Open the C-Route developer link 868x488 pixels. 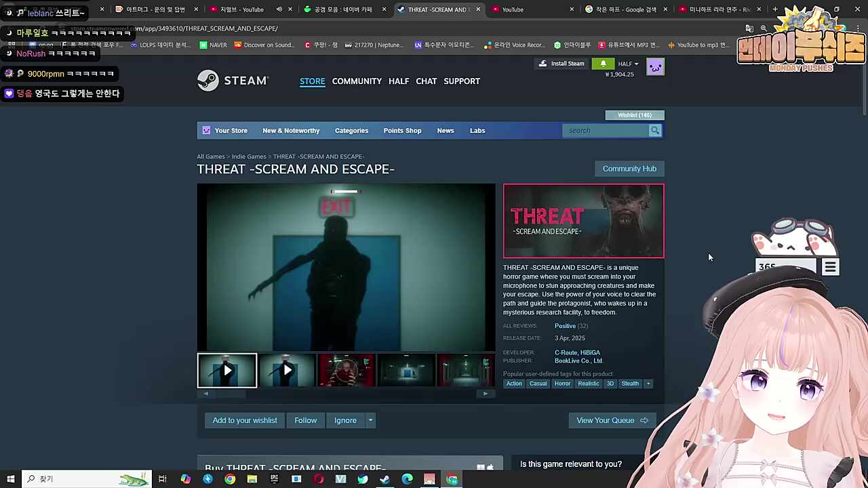point(566,352)
